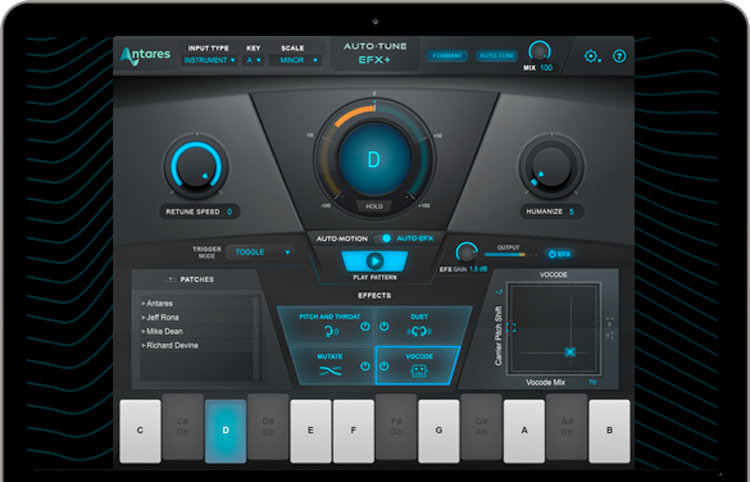Expand the Richard Devine patch folder

pos(170,345)
